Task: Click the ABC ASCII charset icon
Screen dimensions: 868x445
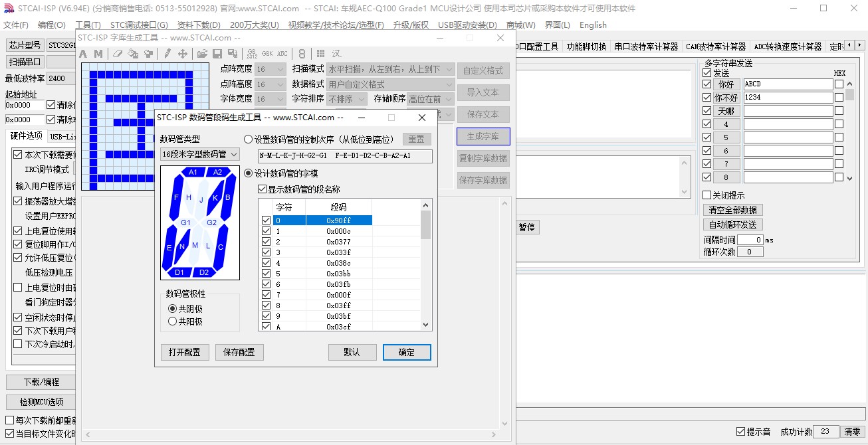Action: click(282, 54)
